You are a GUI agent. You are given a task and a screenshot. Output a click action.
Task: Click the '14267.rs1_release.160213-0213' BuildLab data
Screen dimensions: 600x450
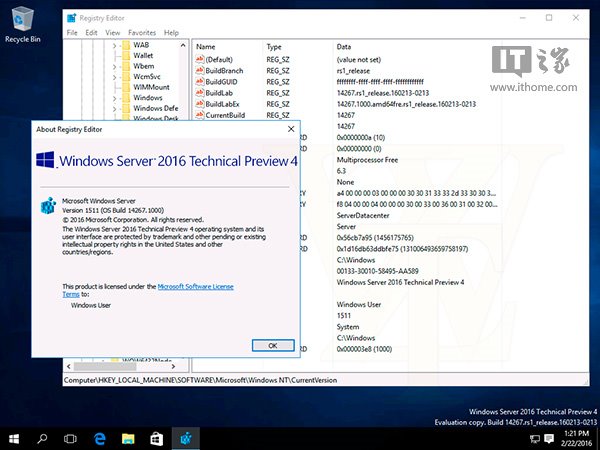[383, 93]
